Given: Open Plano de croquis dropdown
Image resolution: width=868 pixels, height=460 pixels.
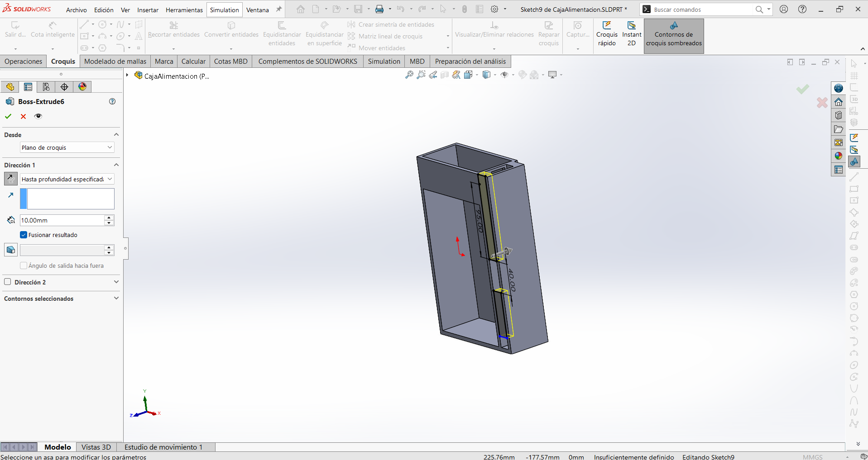Looking at the screenshot, I should 67,147.
